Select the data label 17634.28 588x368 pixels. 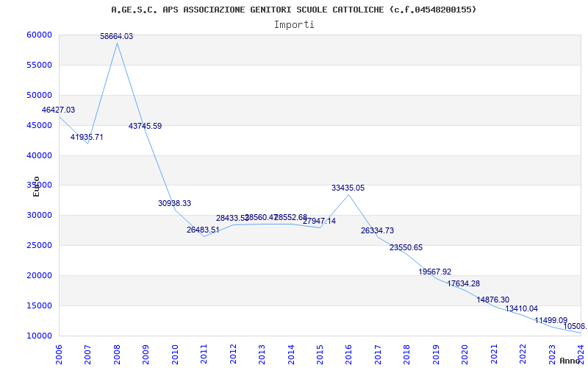[x=464, y=283]
